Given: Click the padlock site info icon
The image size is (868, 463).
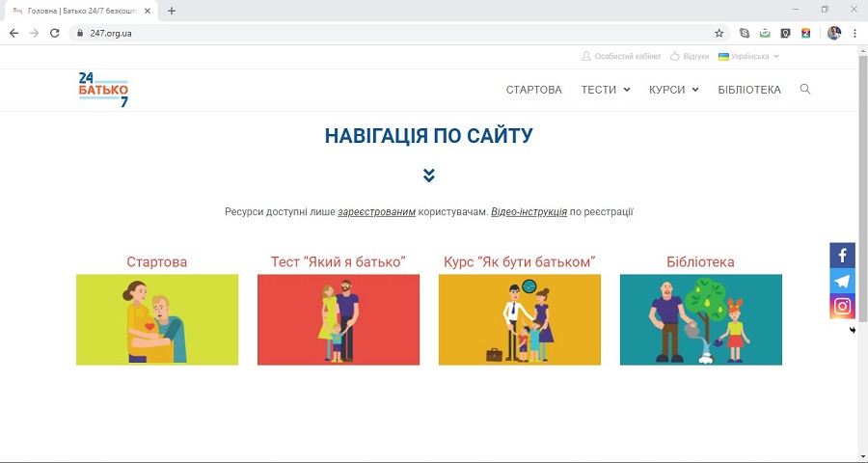Looking at the screenshot, I should click(x=80, y=33).
